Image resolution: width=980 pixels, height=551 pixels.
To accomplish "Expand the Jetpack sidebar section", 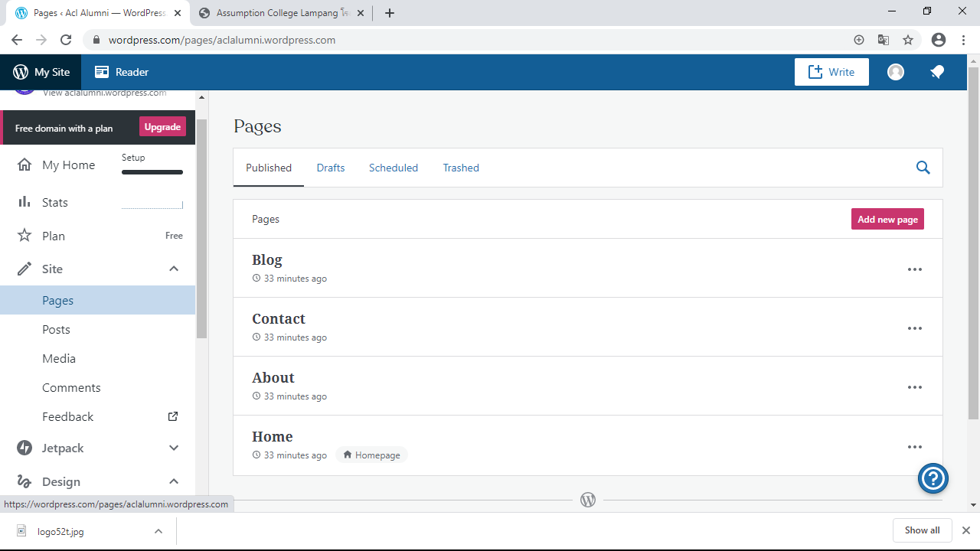I will click(174, 448).
